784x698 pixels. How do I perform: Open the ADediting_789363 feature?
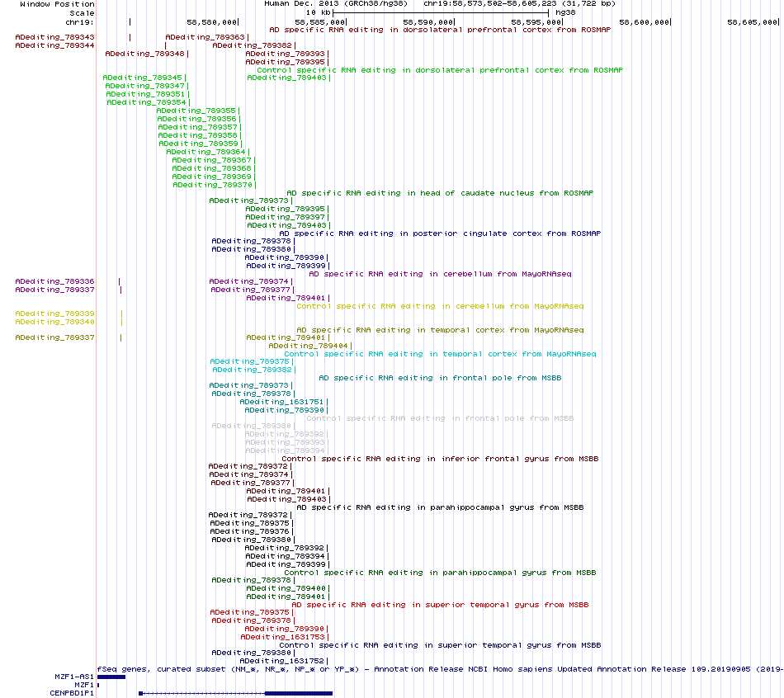[205, 37]
